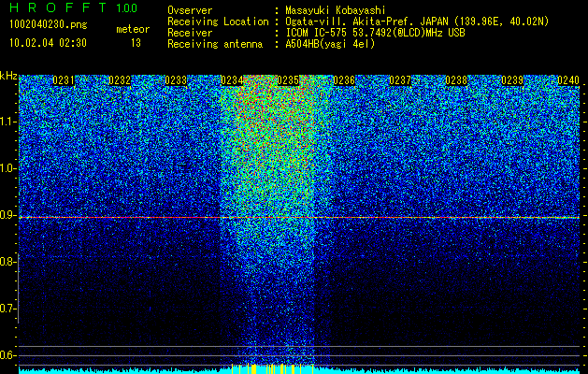Click the meteor count value 13
The height and width of the screenshot is (374, 588).
tap(136, 43)
